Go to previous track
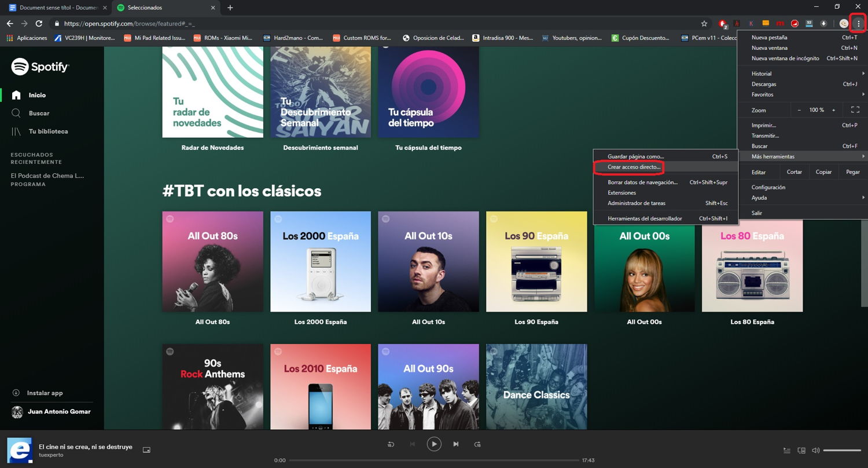868x468 pixels. (x=413, y=444)
